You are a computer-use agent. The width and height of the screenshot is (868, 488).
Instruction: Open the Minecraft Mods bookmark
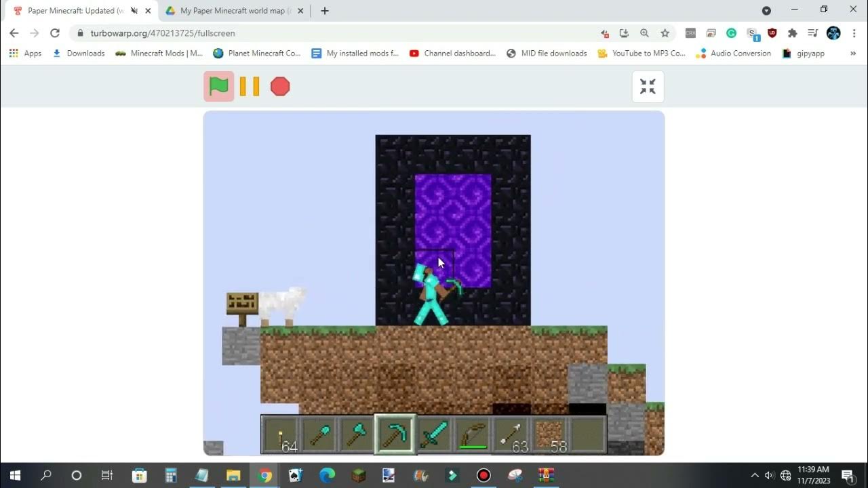[x=159, y=54]
